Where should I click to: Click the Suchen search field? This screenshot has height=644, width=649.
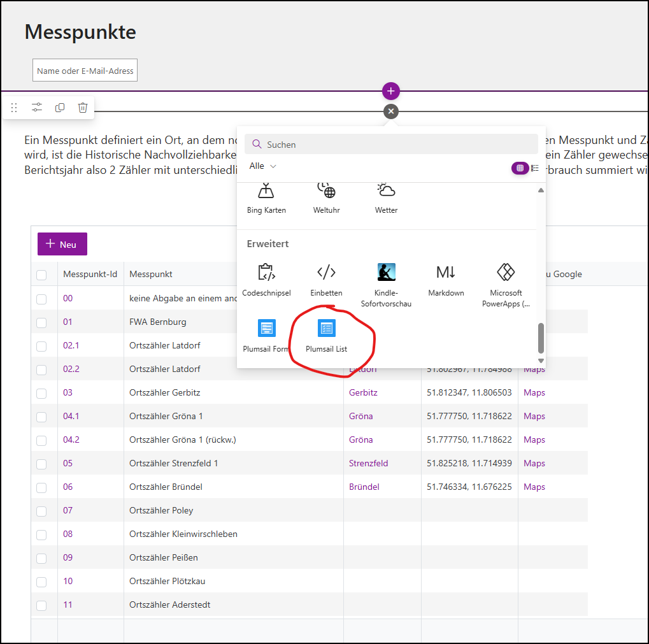pos(391,145)
